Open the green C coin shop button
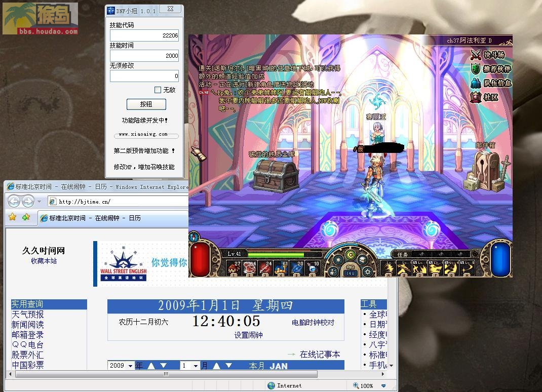This screenshot has height=392, width=542. tap(351, 255)
